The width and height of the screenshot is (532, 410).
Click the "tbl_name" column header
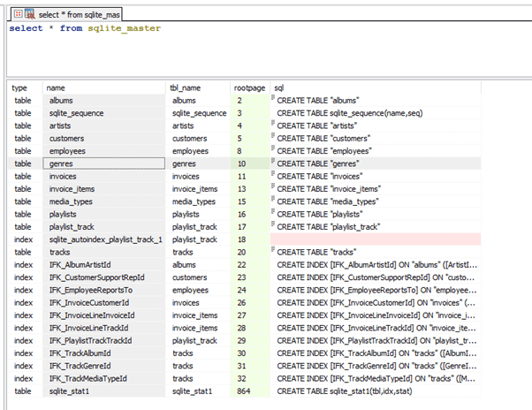pyautogui.click(x=186, y=87)
